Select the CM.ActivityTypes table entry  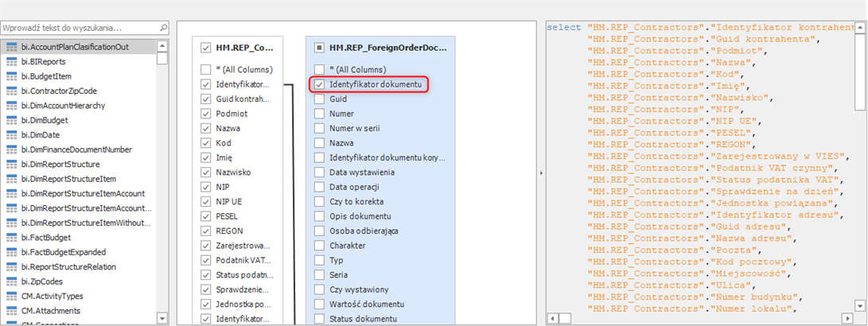(x=56, y=297)
